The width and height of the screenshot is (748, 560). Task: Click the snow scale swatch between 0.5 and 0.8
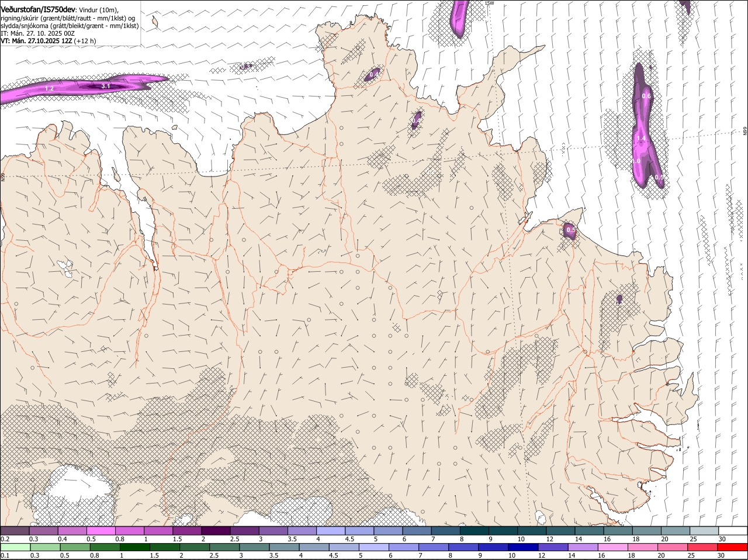point(101,531)
